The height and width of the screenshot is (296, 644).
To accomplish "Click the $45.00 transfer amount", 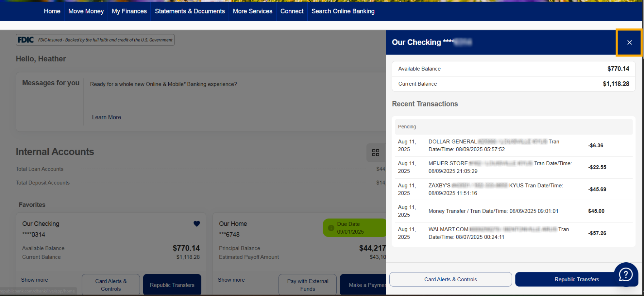I will click(596, 211).
